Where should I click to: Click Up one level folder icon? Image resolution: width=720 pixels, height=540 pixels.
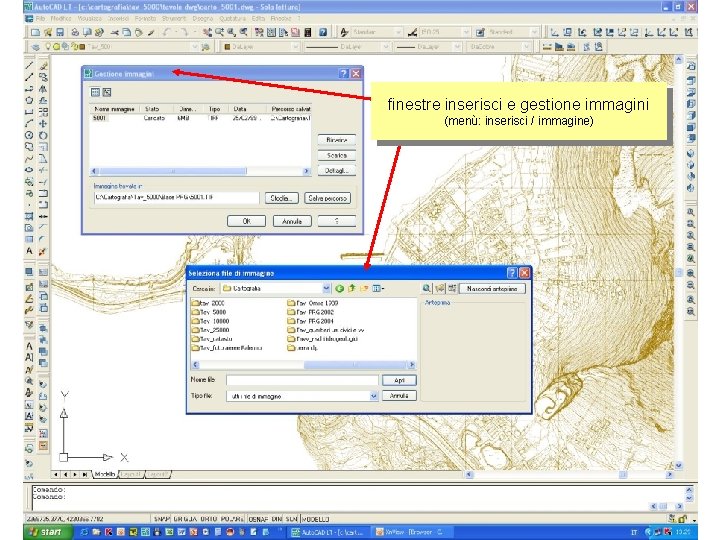click(352, 288)
